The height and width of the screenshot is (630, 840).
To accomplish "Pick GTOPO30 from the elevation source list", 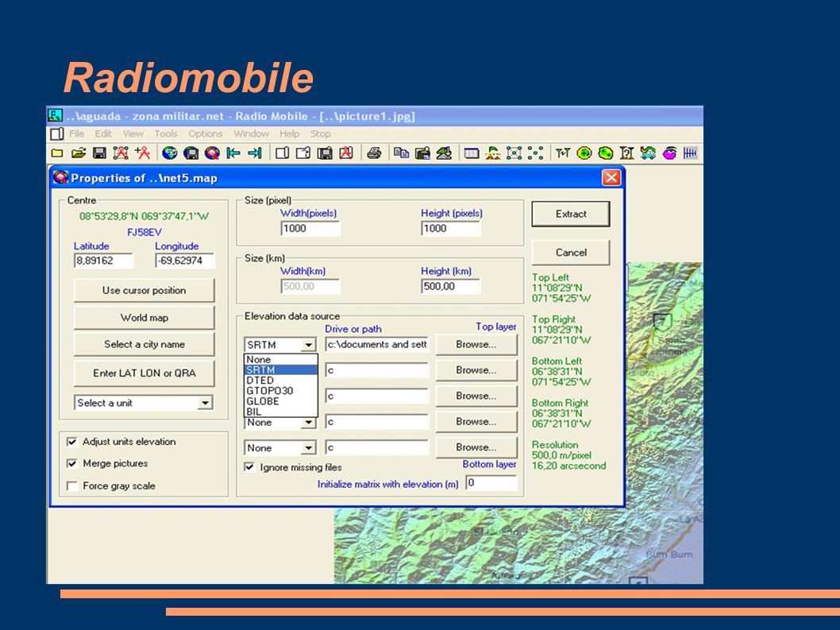I will point(281,391).
